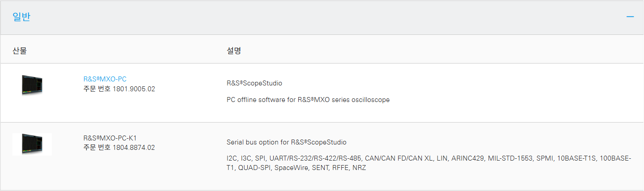This screenshot has height=191, width=644.
Task: Click the 일반 section title
Action: 21,17
